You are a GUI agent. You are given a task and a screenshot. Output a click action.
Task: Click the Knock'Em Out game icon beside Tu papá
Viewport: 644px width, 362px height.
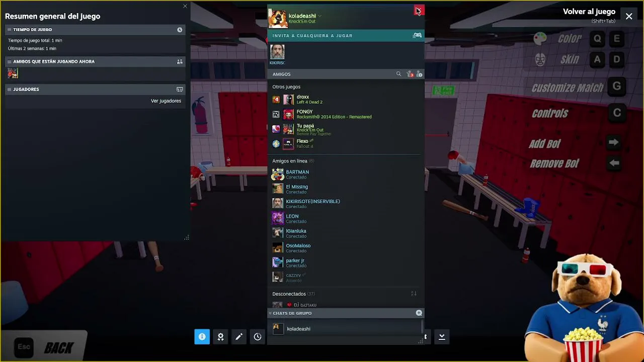(x=276, y=129)
